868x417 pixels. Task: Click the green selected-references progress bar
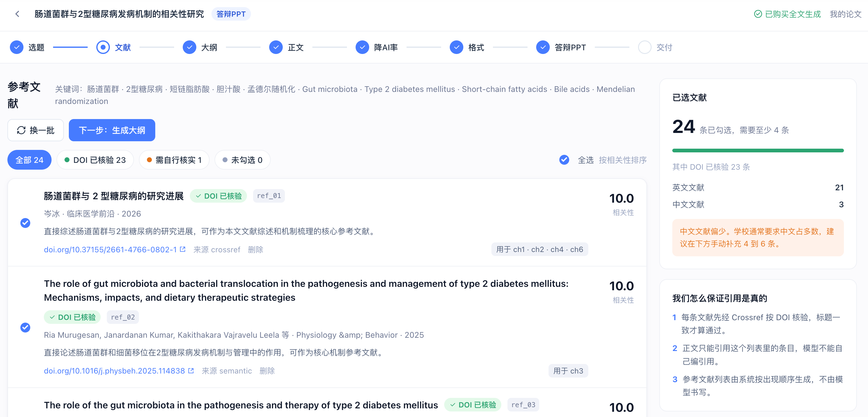coord(758,151)
